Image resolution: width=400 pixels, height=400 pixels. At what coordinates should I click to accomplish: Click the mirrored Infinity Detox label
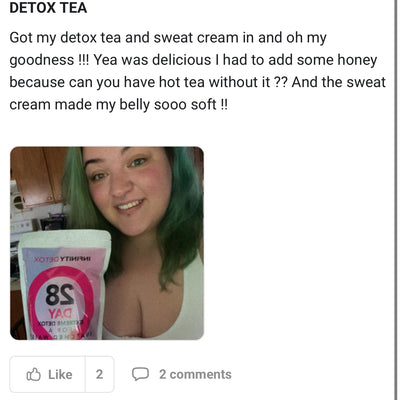[x=63, y=259]
